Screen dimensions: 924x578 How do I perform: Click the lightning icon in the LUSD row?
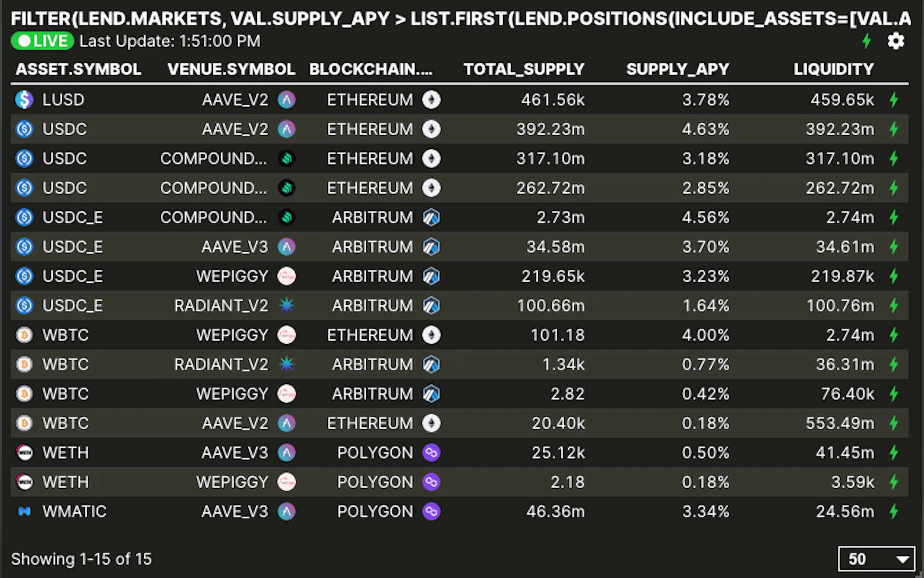coord(893,100)
